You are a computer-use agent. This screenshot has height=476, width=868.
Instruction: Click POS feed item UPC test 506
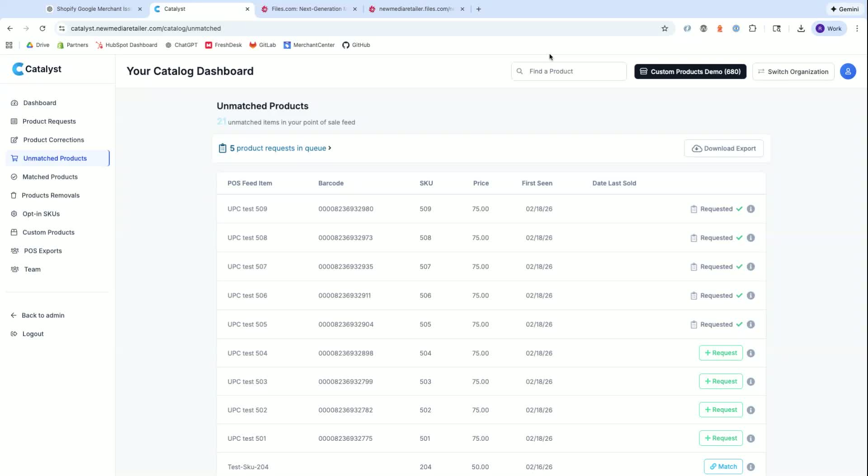pos(247,296)
